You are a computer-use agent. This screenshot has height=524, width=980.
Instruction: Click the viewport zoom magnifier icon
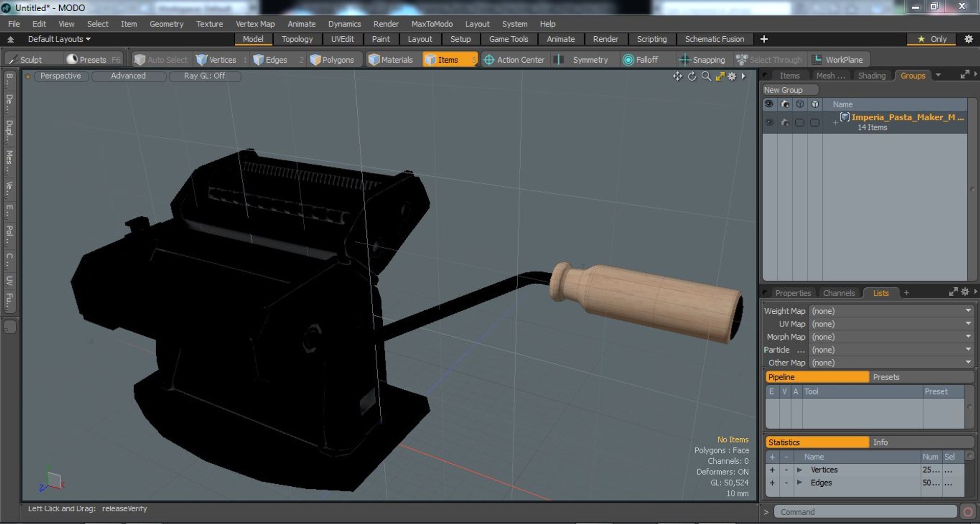pos(706,76)
